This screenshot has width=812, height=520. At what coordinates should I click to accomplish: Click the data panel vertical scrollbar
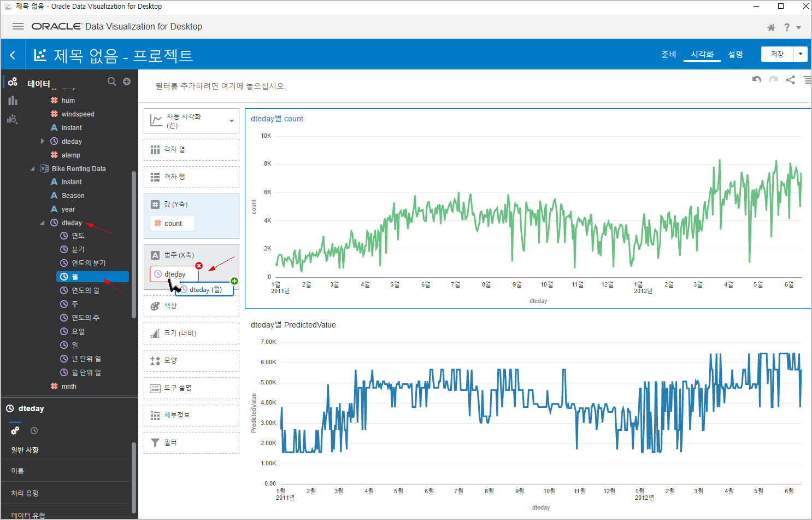coord(134,244)
